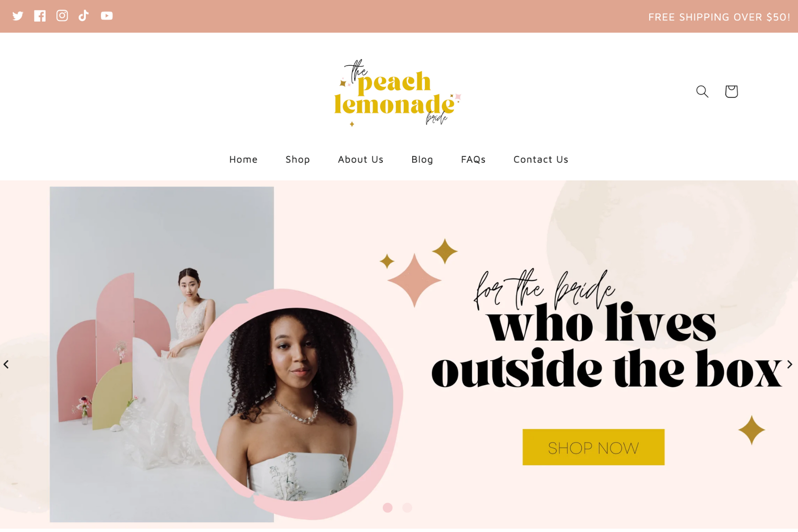Click the Home navigation link
The width and height of the screenshot is (798, 532).
[x=243, y=160]
